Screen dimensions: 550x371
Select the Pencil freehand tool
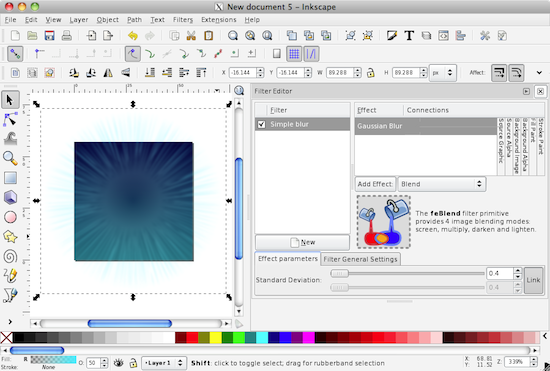click(10, 276)
